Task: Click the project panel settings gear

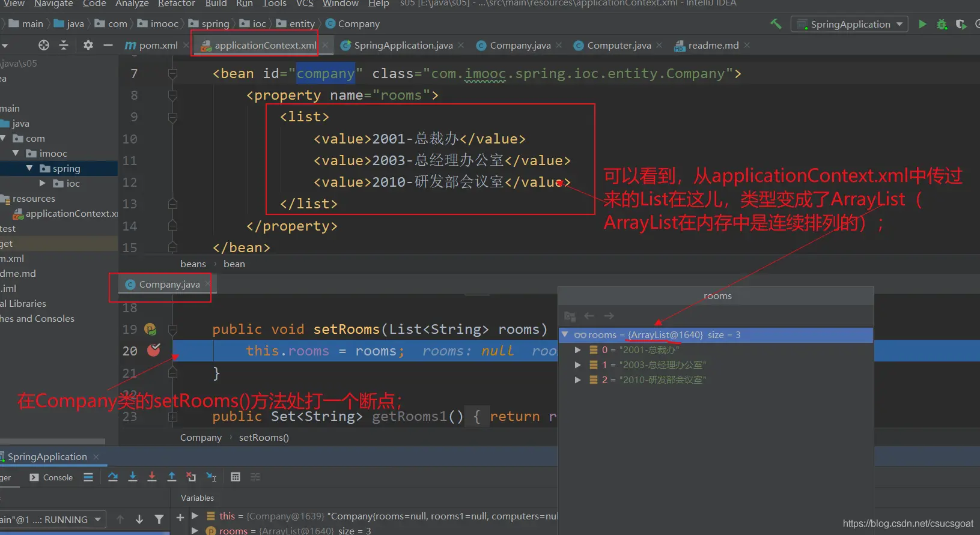Action: tap(88, 45)
